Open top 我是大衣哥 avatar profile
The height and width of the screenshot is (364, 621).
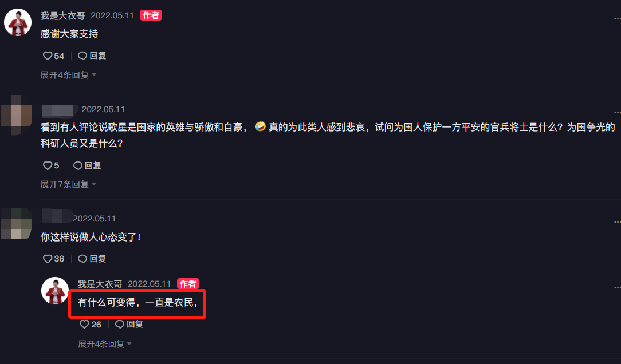(18, 22)
